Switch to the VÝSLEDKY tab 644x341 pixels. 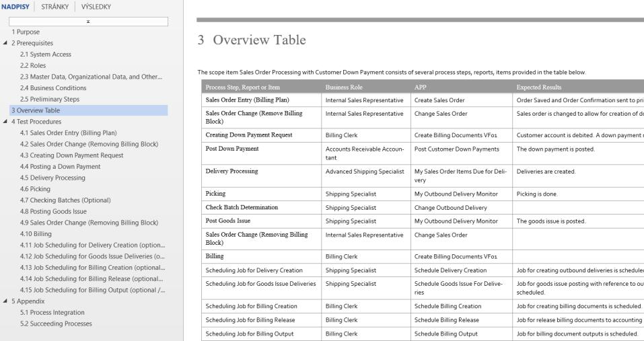pyautogui.click(x=96, y=7)
